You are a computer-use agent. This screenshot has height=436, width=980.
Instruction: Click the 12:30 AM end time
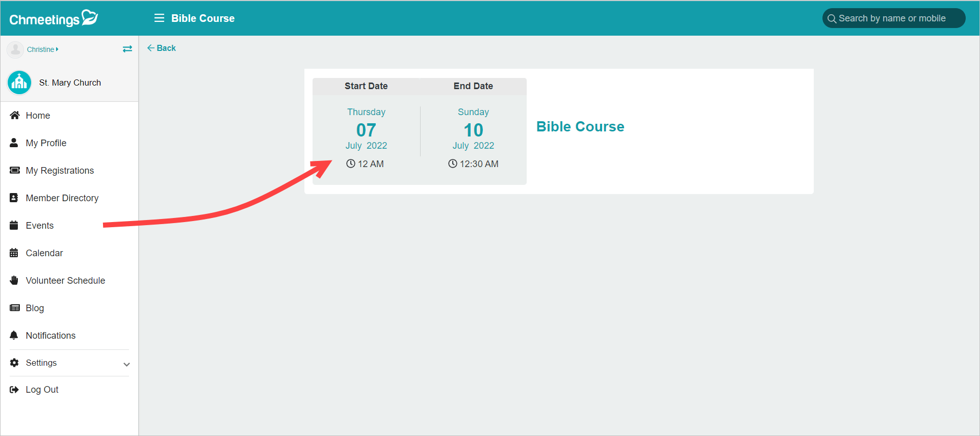[479, 164]
